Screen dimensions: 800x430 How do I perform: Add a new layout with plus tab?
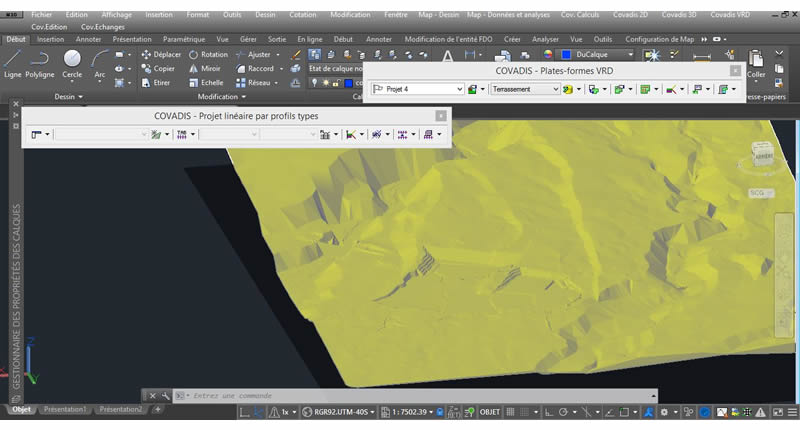coord(158,410)
